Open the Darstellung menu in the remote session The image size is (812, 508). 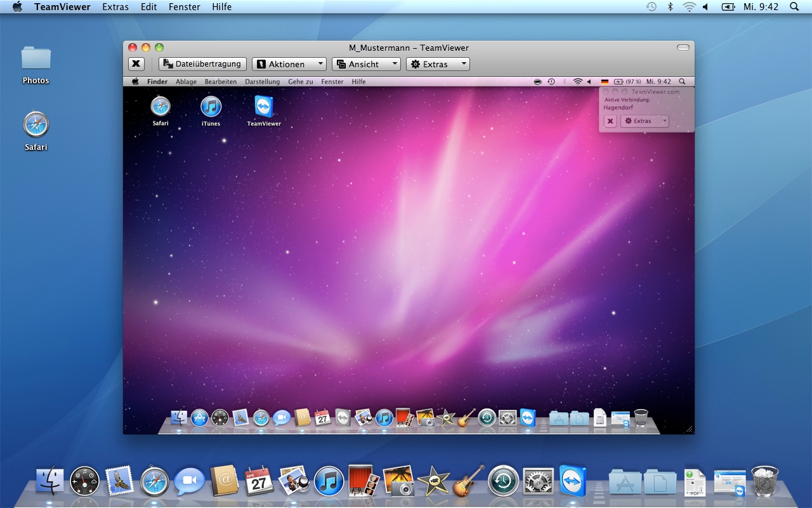coord(263,82)
